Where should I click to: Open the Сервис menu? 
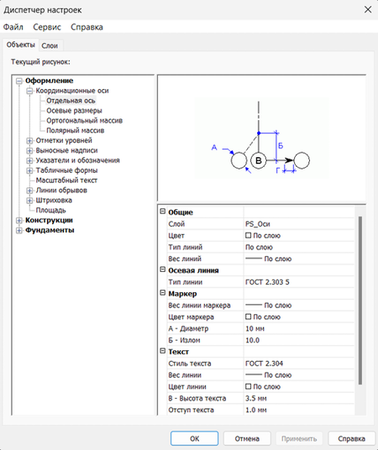47,27
